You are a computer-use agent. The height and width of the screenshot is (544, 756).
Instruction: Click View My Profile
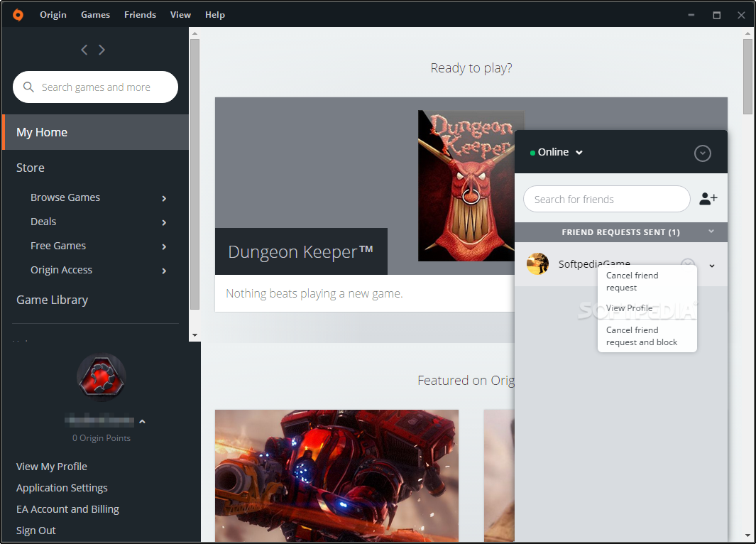tap(52, 467)
